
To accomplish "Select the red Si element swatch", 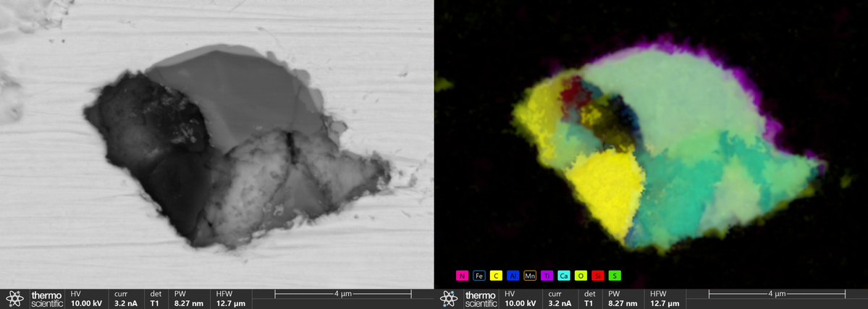I will point(598,275).
